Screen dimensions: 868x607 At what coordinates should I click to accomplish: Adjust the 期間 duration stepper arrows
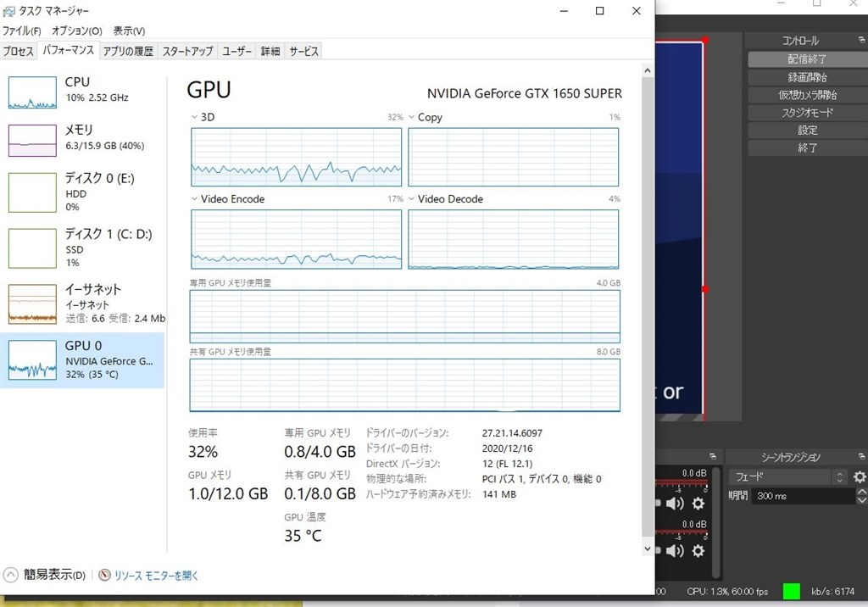pyautogui.click(x=861, y=496)
